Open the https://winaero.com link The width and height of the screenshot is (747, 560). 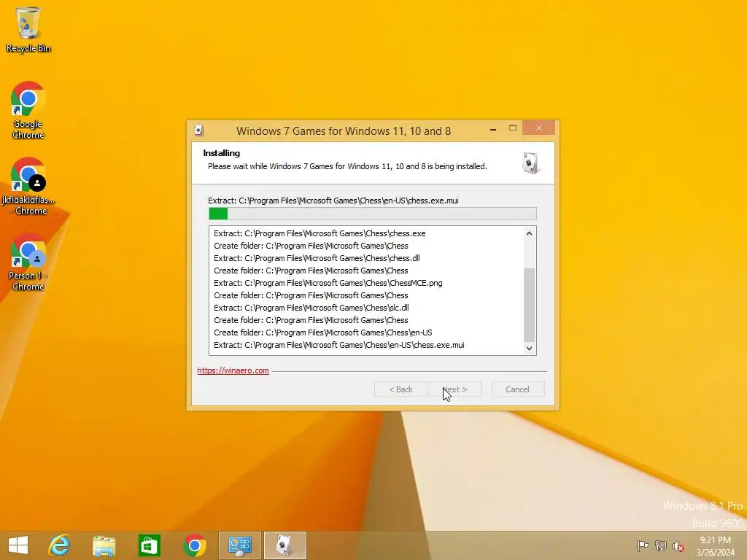233,370
